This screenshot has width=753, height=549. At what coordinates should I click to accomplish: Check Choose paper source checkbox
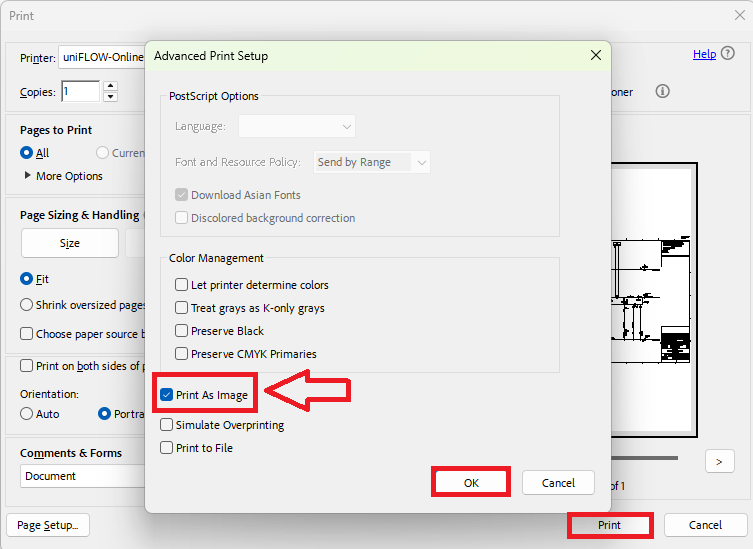pos(26,334)
